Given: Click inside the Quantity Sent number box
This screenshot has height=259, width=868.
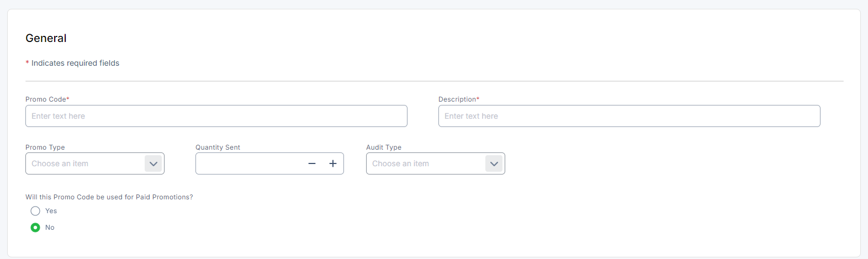Looking at the screenshot, I should [x=248, y=163].
